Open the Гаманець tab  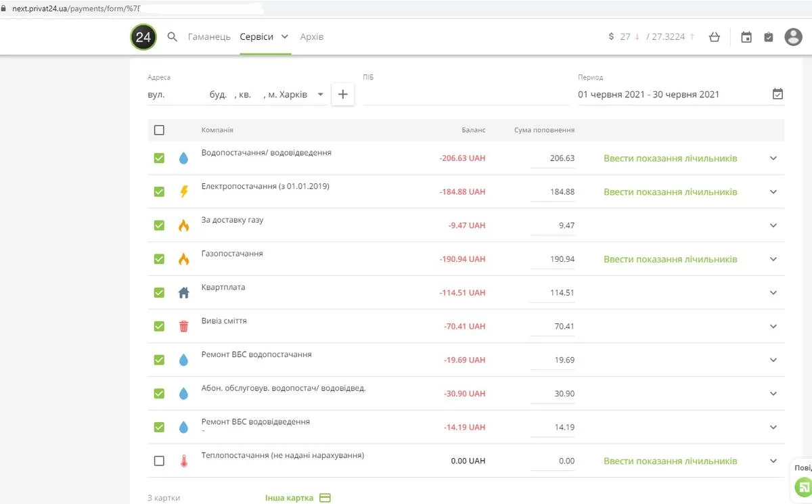(x=209, y=37)
